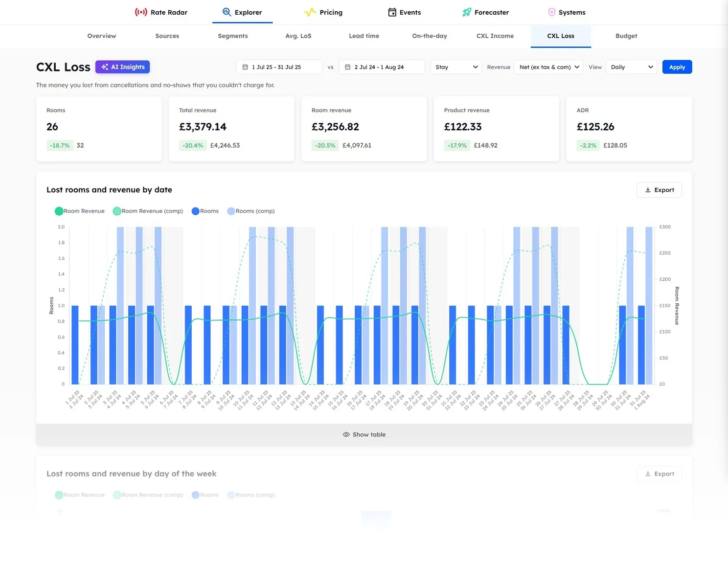Click the Forecaster rocket icon
This screenshot has height=564, width=728.
[467, 12]
